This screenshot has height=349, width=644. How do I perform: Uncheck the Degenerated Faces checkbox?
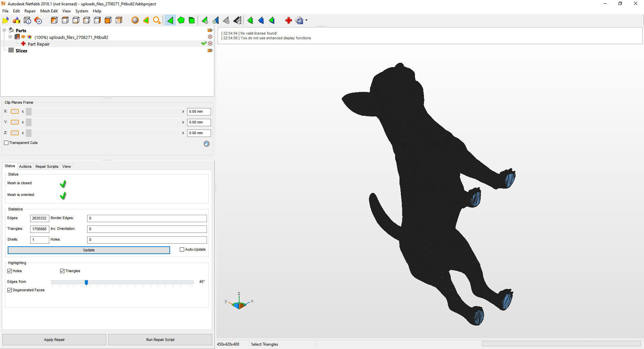click(9, 290)
